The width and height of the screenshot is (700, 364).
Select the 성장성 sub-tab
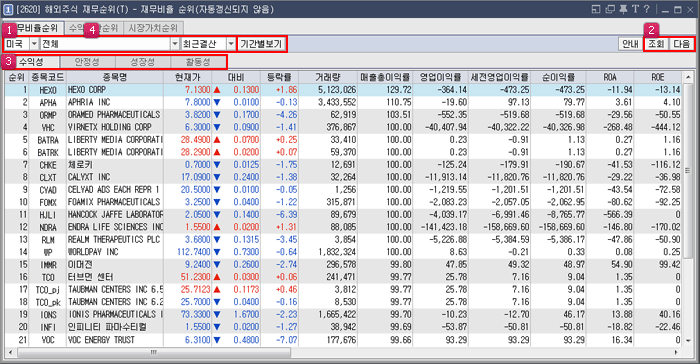pyautogui.click(x=143, y=62)
